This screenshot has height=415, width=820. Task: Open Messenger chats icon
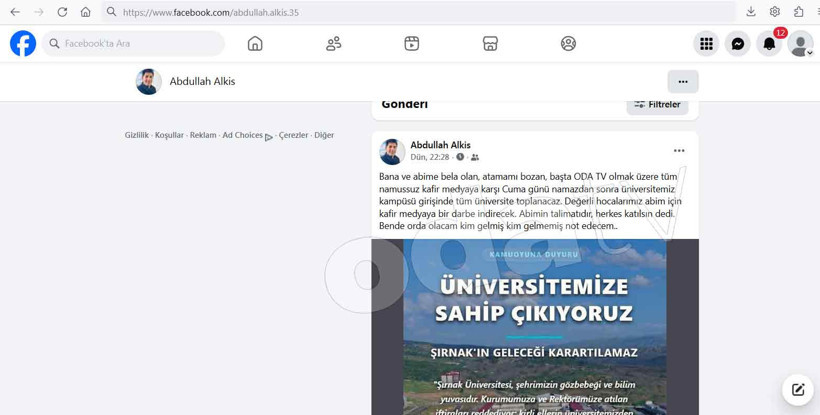pos(738,44)
